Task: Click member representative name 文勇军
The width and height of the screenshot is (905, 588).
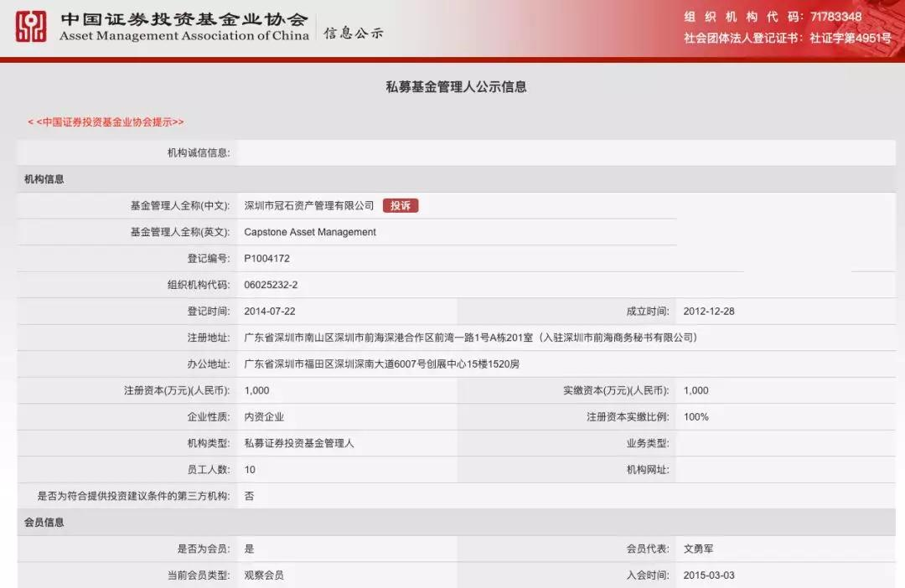Action: tap(698, 549)
